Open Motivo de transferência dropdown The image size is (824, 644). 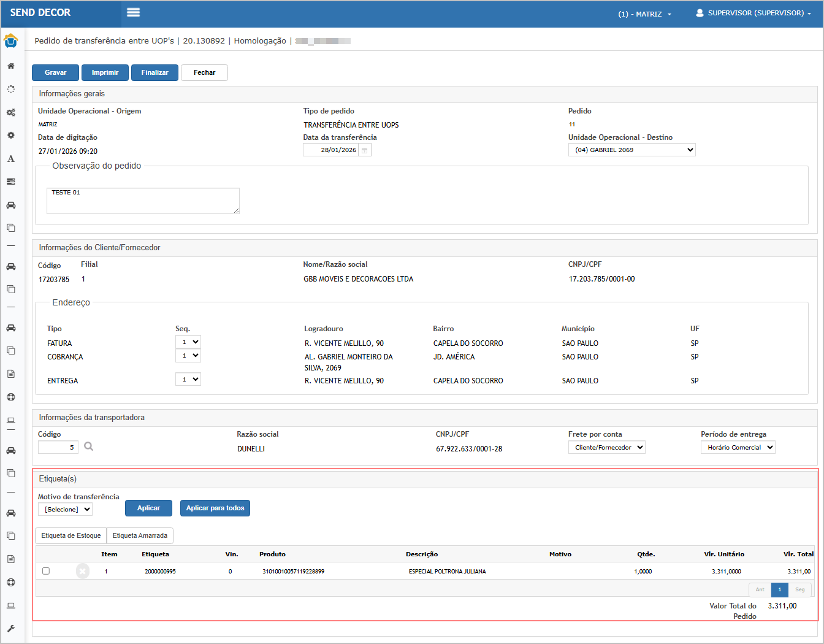click(65, 509)
